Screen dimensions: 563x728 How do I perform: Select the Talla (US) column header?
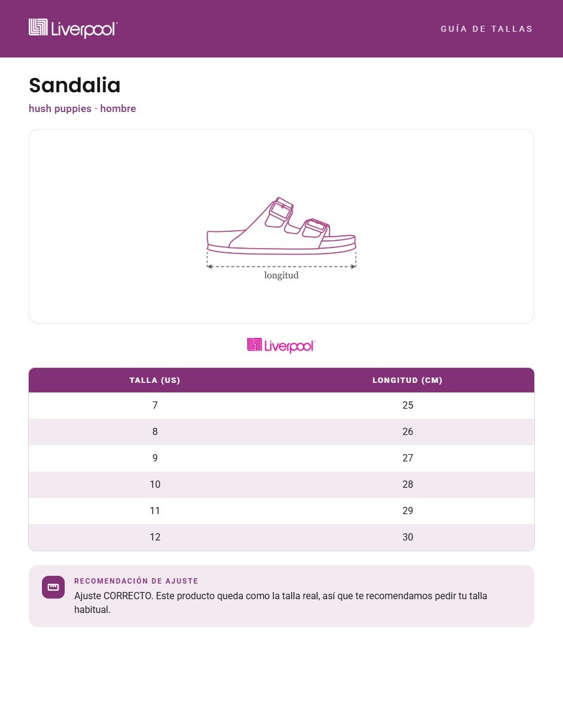(155, 380)
